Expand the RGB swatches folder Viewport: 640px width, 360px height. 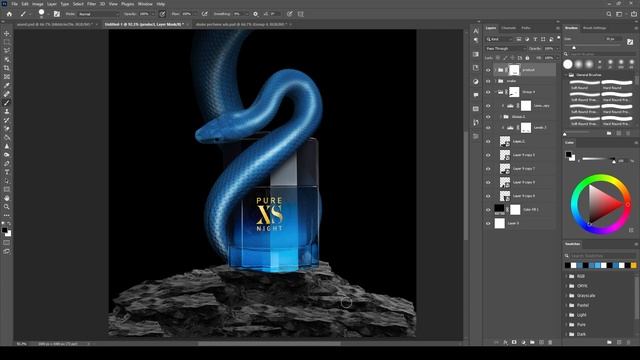click(567, 276)
